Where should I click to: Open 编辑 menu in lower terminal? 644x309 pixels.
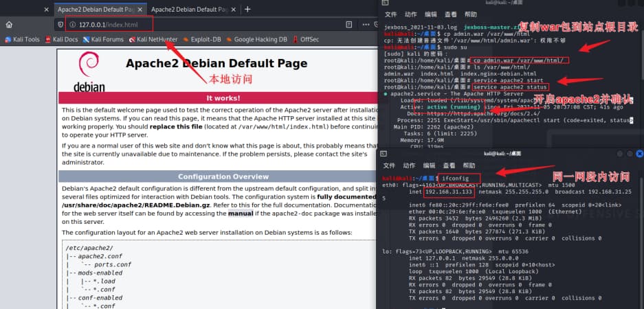429,165
